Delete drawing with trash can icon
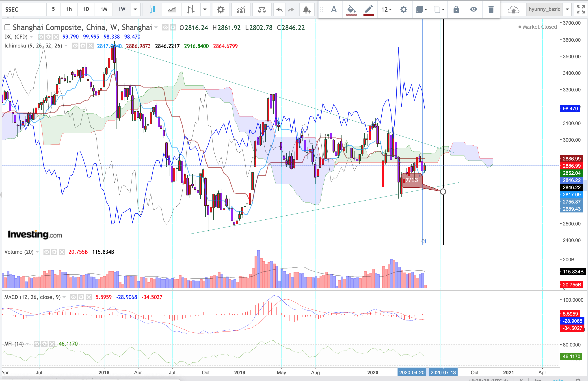Image resolution: width=588 pixels, height=381 pixels. (x=491, y=10)
